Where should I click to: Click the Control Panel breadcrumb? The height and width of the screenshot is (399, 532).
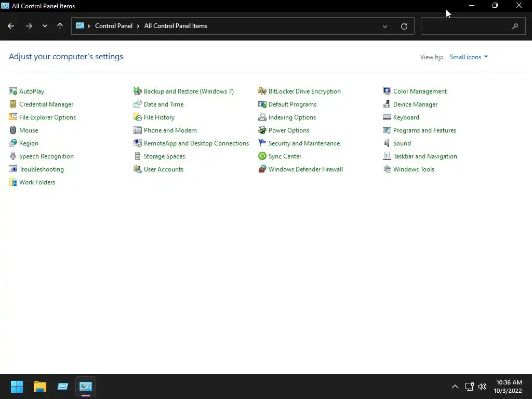[x=114, y=26]
